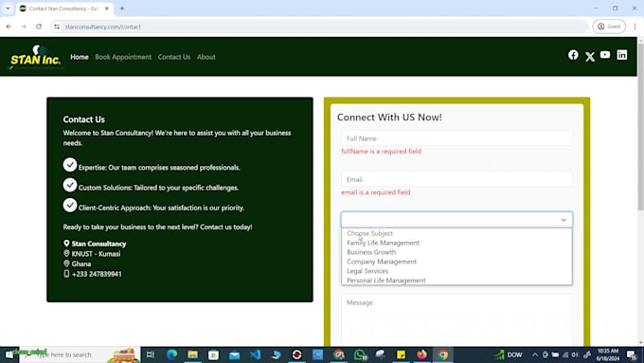
Task: Open WhatsApp from the taskbar
Action: point(360,354)
